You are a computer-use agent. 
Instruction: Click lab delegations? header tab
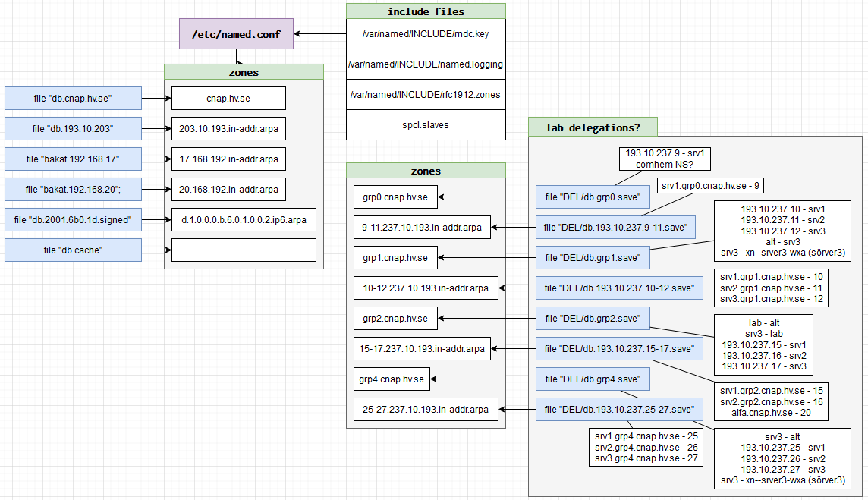coord(593,127)
